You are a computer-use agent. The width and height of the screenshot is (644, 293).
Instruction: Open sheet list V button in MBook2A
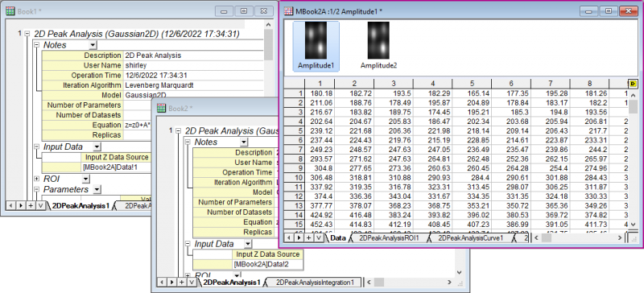(x=319, y=237)
